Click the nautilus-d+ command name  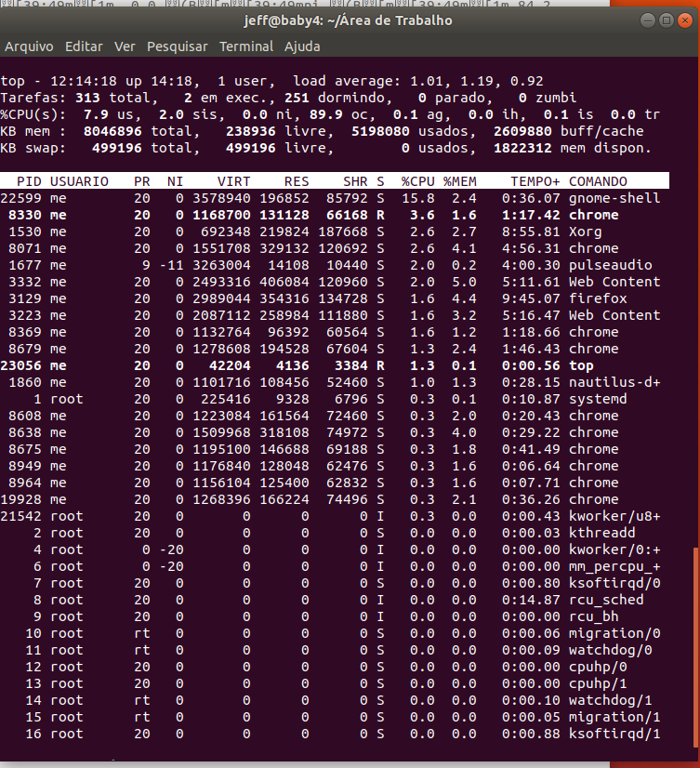tap(614, 382)
